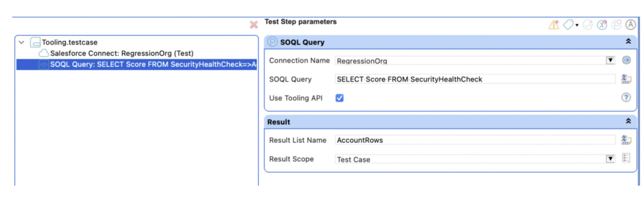Click the variable x arrow icon
Image resolution: width=644 pixels, height=197 pixels.
coord(602,25)
